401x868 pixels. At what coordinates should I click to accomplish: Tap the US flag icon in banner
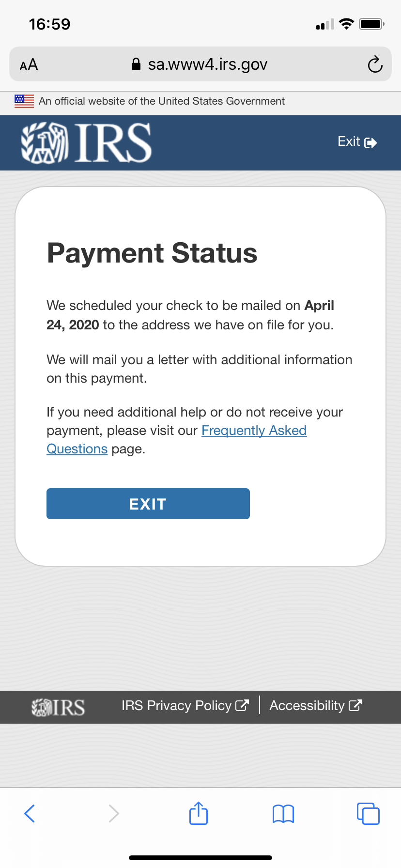pyautogui.click(x=24, y=101)
